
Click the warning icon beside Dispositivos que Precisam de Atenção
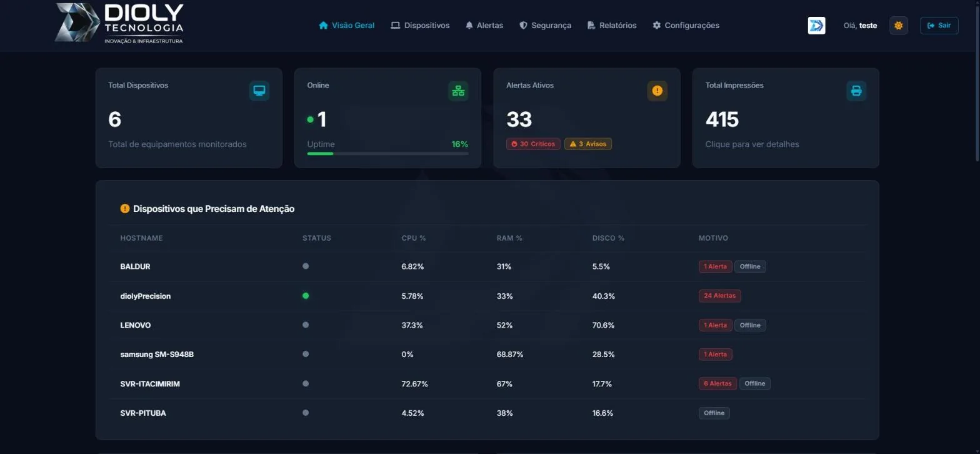125,209
